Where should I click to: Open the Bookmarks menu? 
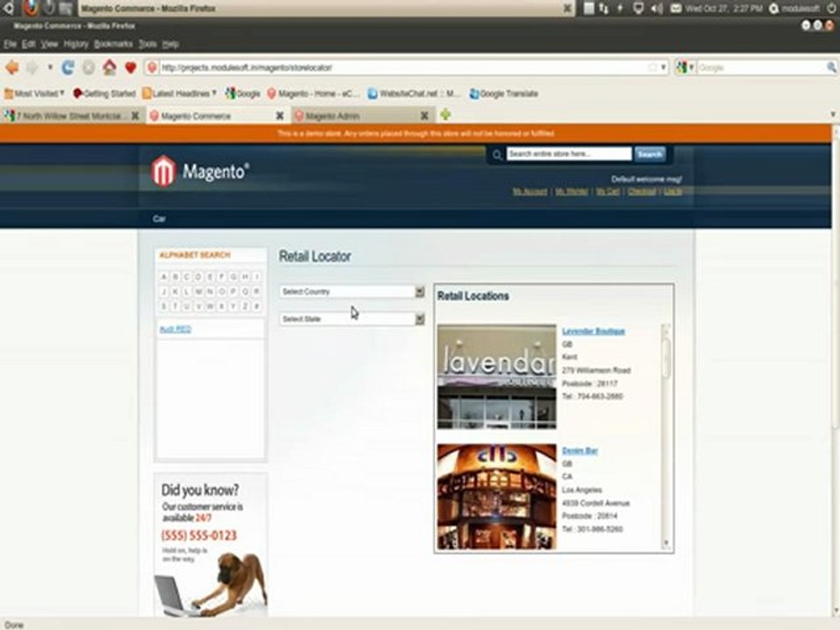coord(113,45)
